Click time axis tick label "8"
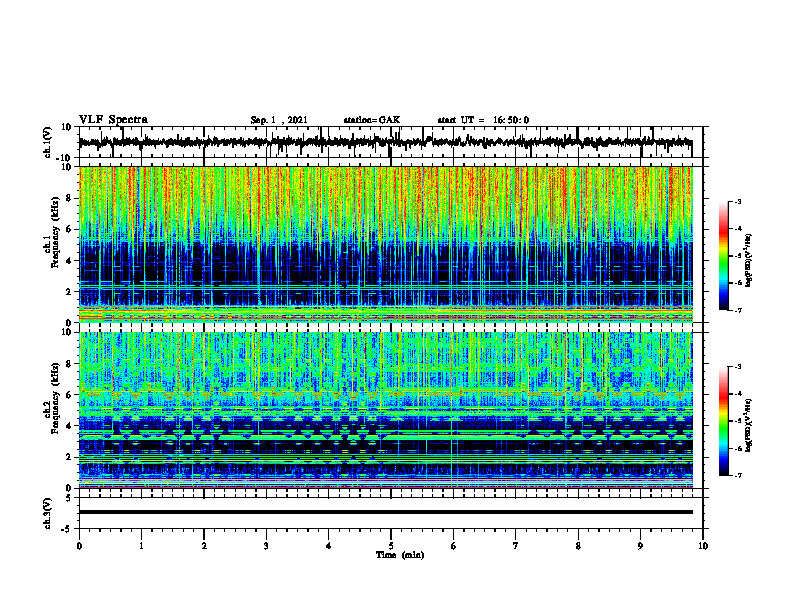Image resolution: width=792 pixels, height=612 pixels. (578, 546)
